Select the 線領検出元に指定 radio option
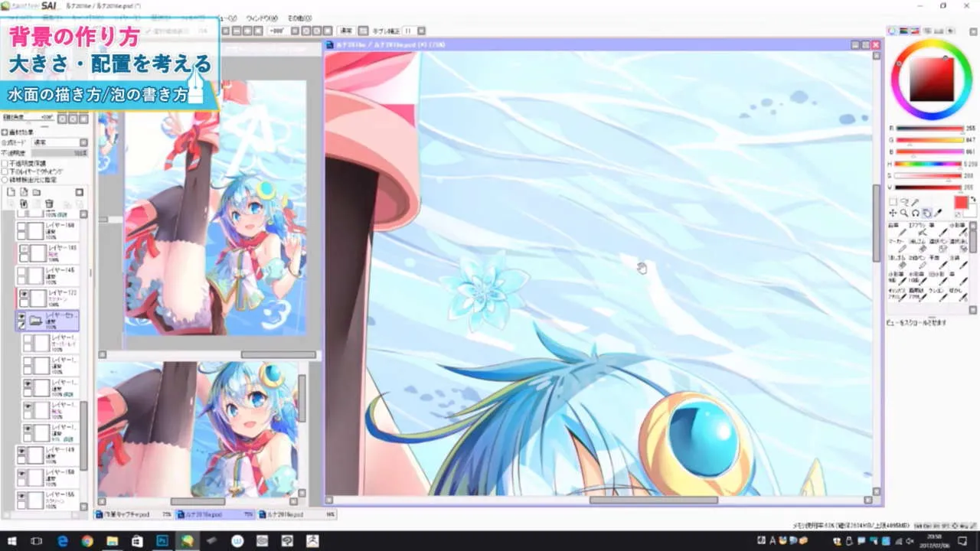The width and height of the screenshot is (980, 551). click(x=5, y=181)
